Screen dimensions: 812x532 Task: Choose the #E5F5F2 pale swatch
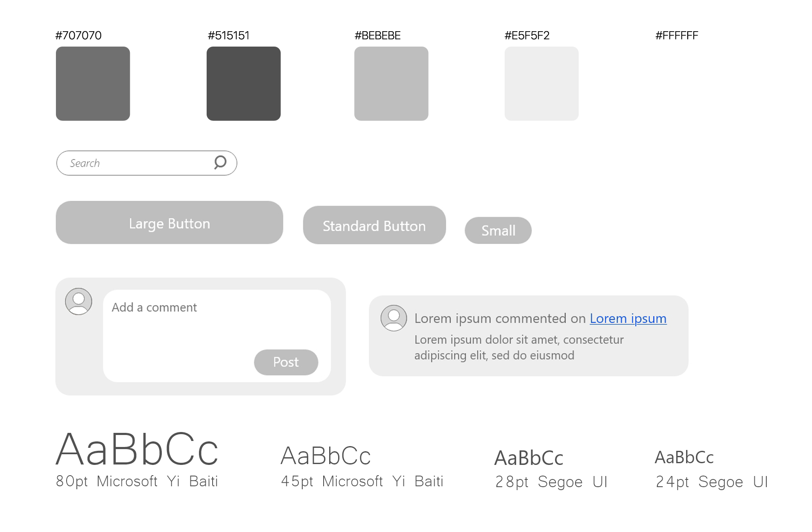click(x=542, y=84)
